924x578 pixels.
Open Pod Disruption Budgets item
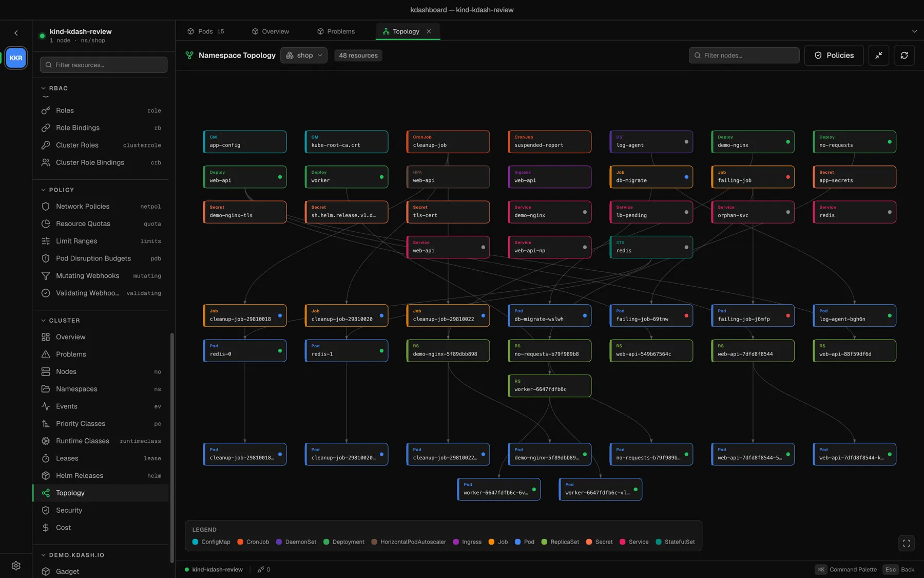click(101, 258)
